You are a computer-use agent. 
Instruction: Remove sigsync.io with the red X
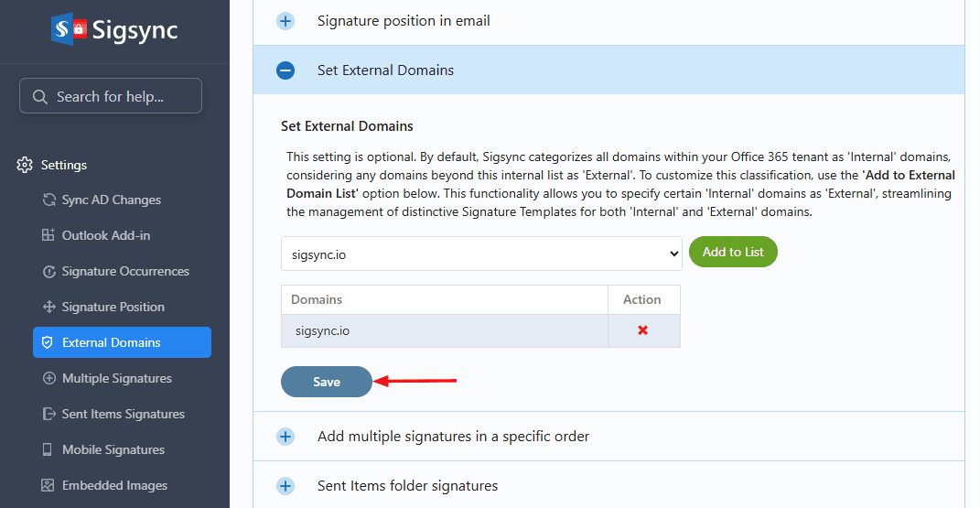click(642, 330)
